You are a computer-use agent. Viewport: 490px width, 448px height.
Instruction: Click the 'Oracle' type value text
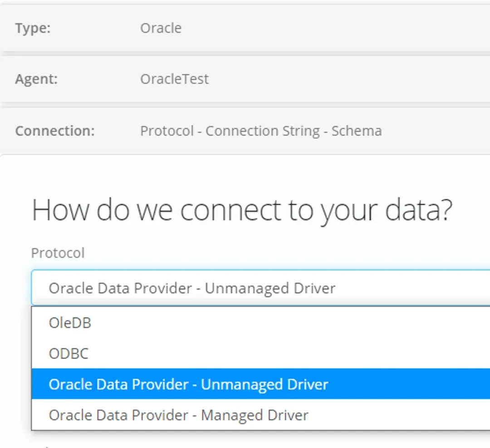click(x=161, y=28)
